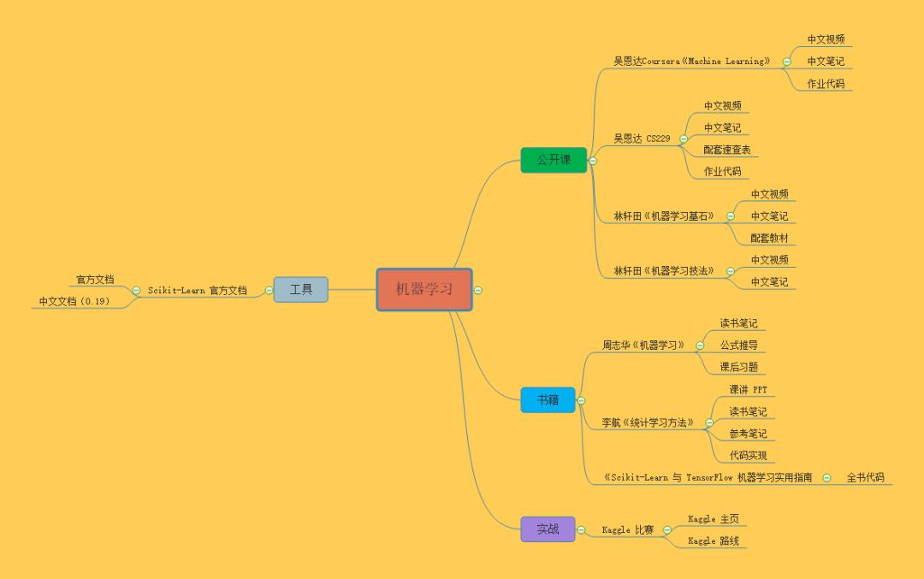Open the 中文文档（0.19） subtopic
Image resolution: width=924 pixels, height=579 pixels.
(74, 301)
